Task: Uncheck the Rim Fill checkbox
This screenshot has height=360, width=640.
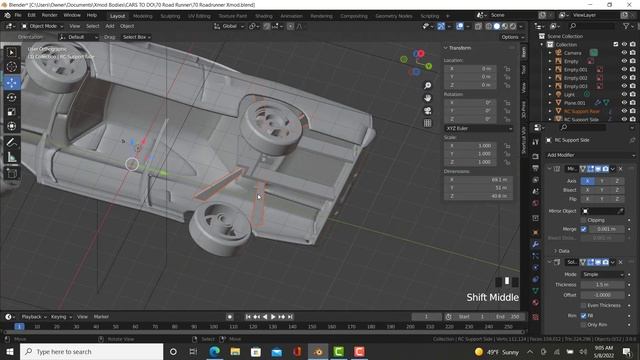Action: (x=584, y=316)
